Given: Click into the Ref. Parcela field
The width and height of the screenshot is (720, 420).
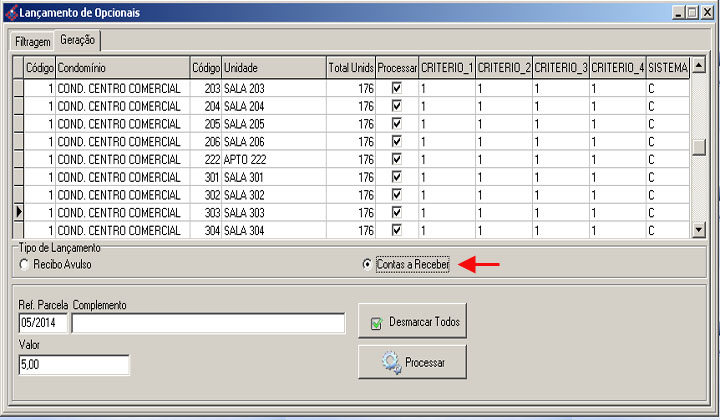Looking at the screenshot, I should [x=43, y=323].
